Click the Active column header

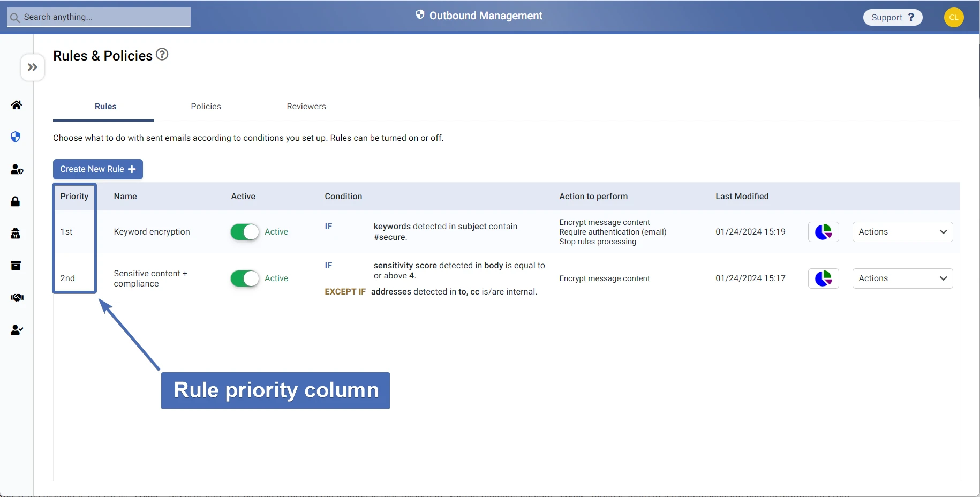pos(243,197)
